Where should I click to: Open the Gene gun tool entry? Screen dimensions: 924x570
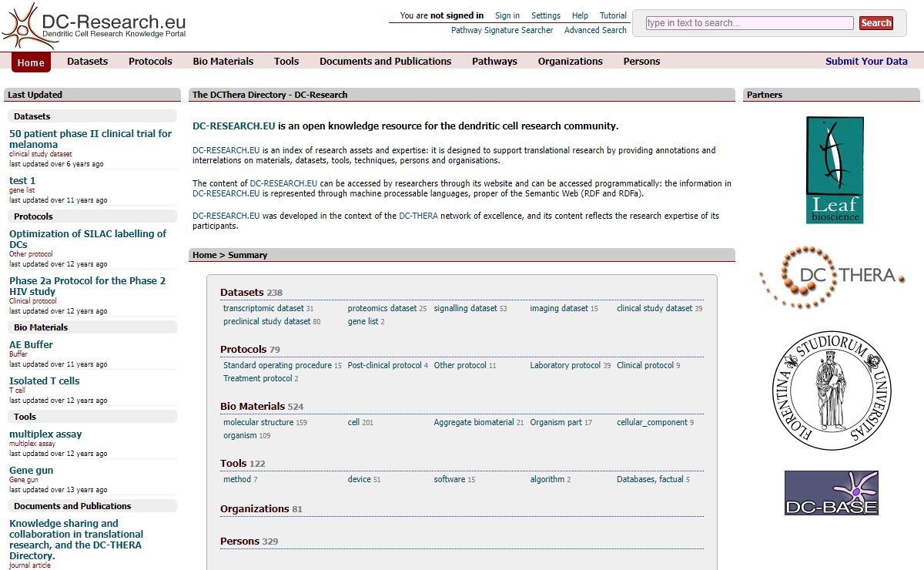pos(31,470)
